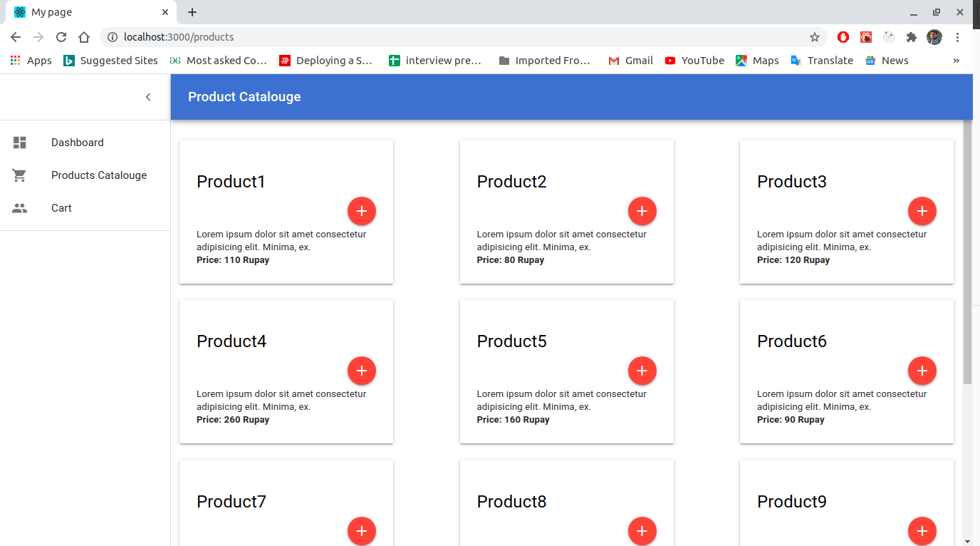The height and width of the screenshot is (546, 980).
Task: Click the people icon beside Cart
Action: coord(20,208)
